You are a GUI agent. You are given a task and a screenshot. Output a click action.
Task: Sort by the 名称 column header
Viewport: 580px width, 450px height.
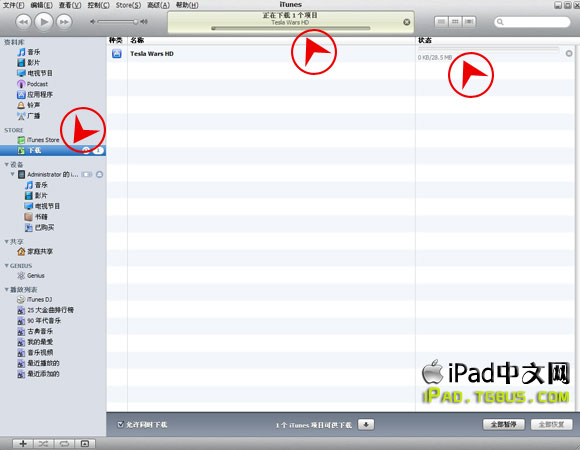tap(271, 40)
